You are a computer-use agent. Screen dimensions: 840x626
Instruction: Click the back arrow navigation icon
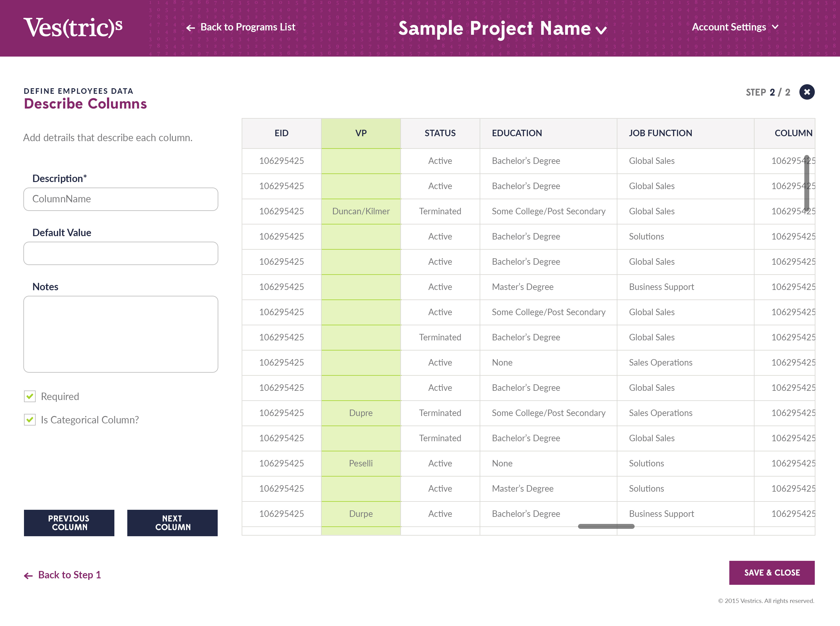191,27
